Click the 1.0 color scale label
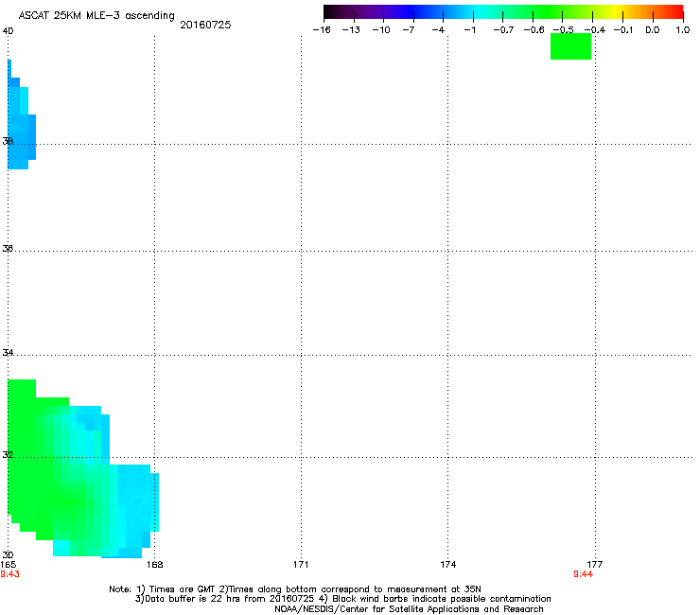The image size is (700, 615). pos(683,30)
